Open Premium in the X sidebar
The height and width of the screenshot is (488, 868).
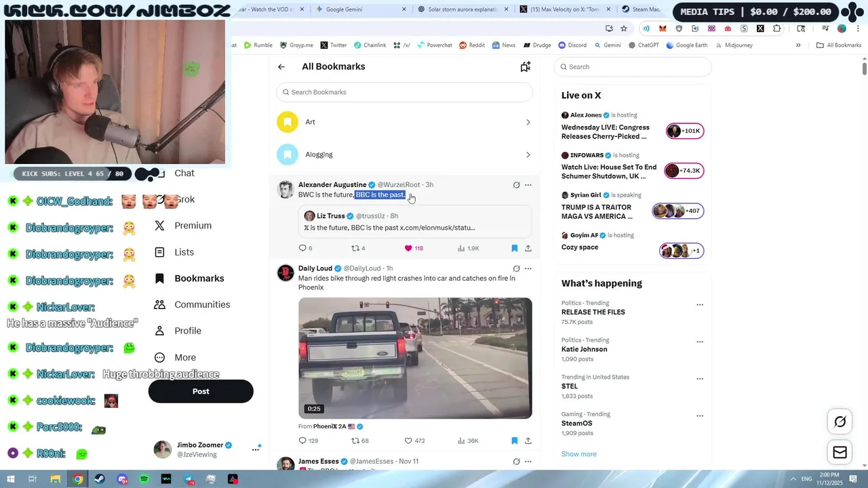click(x=183, y=226)
